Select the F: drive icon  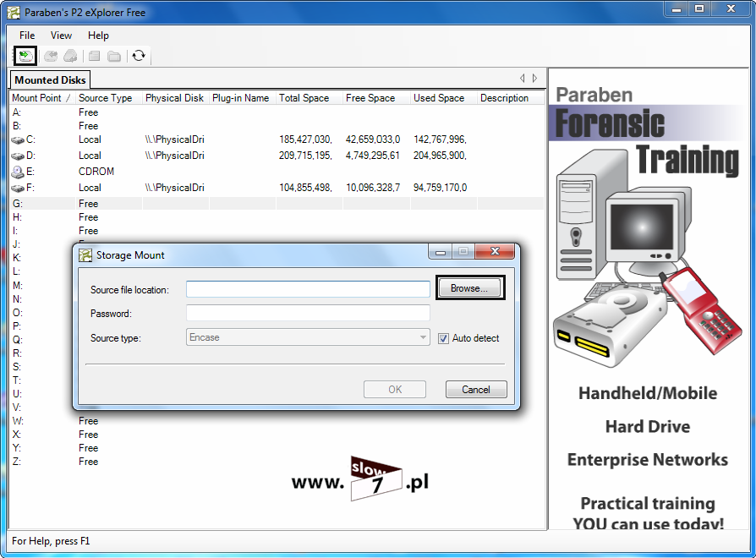[18, 188]
